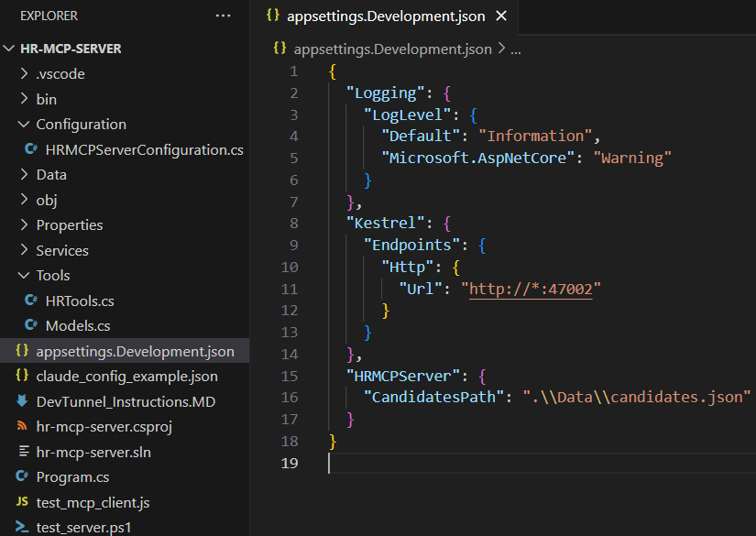Collapse the Configuration folder
This screenshot has width=756, height=536.
pos(24,125)
